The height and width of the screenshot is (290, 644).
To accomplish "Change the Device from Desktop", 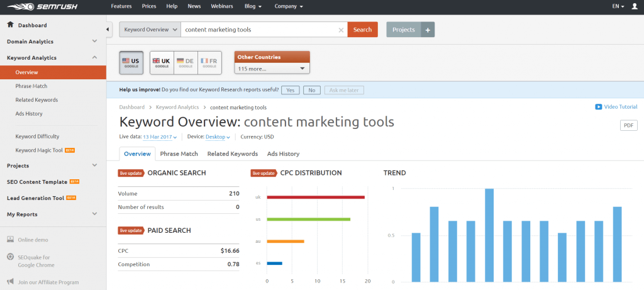I will point(218,137).
